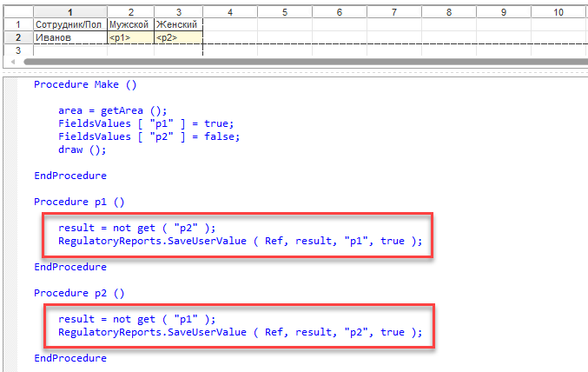Select the 'Сотрудник/Пол' header cell
Image resolution: width=588 pixels, height=372 pixels.
pos(69,25)
